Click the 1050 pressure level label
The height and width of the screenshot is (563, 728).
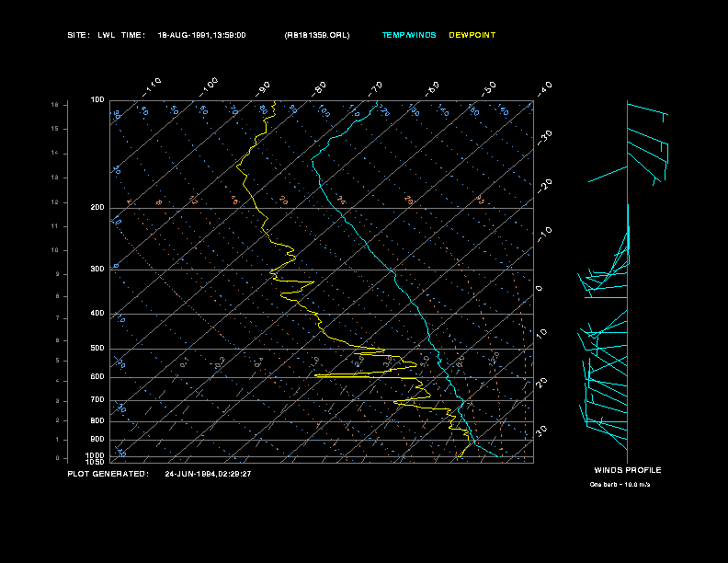96,462
